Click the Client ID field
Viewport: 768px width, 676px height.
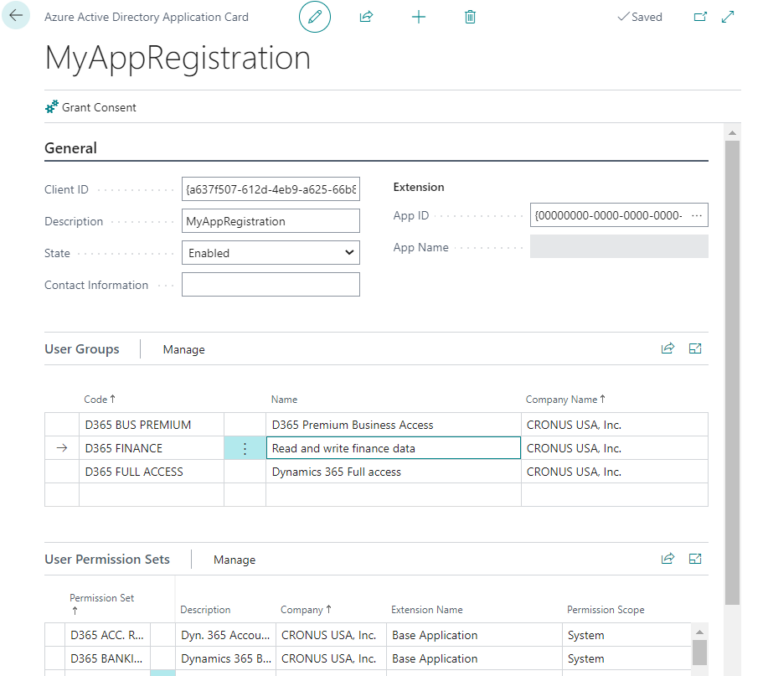coord(270,189)
